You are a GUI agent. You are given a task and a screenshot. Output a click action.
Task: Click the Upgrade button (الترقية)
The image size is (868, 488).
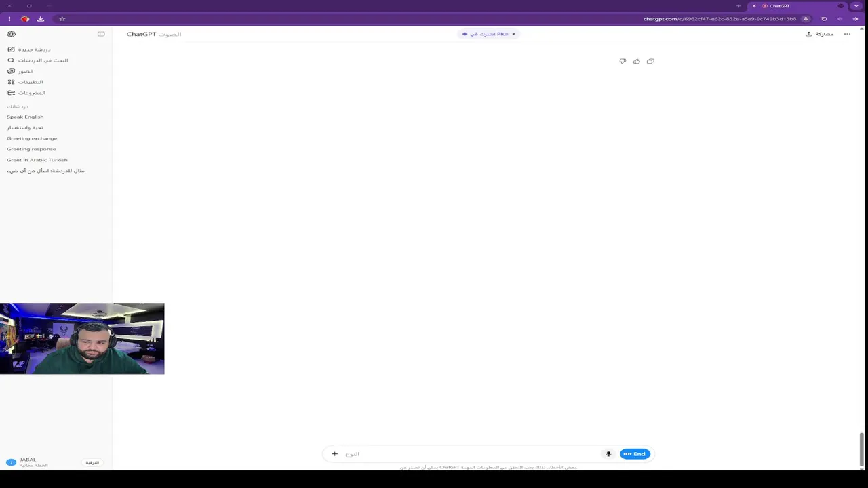[92, 462]
